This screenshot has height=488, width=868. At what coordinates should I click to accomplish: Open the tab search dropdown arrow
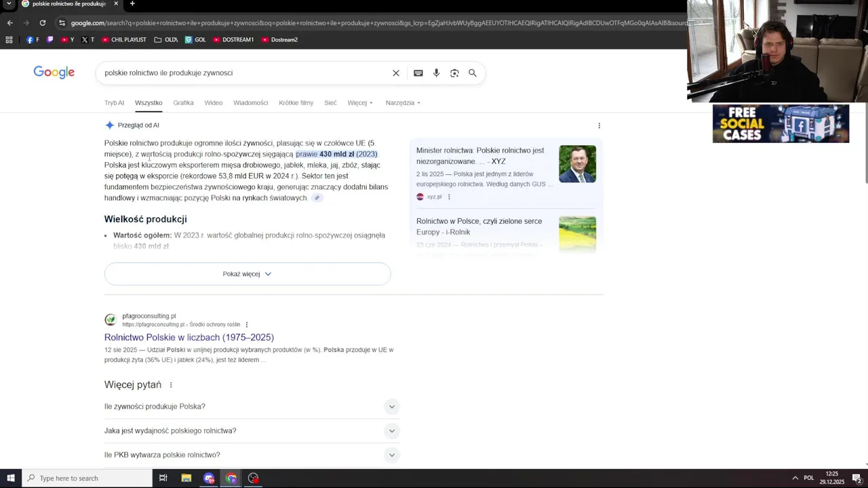click(x=9, y=3)
